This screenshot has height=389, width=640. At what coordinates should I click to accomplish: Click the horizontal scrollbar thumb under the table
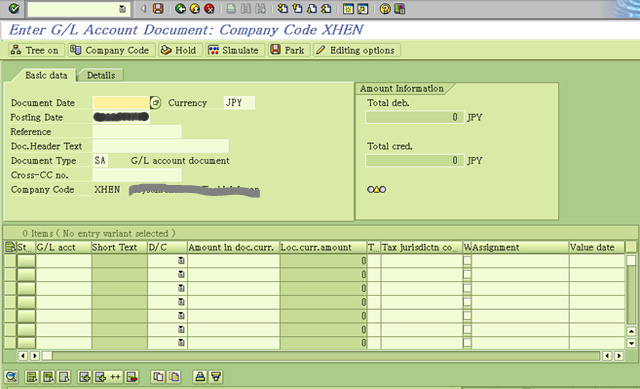47,356
